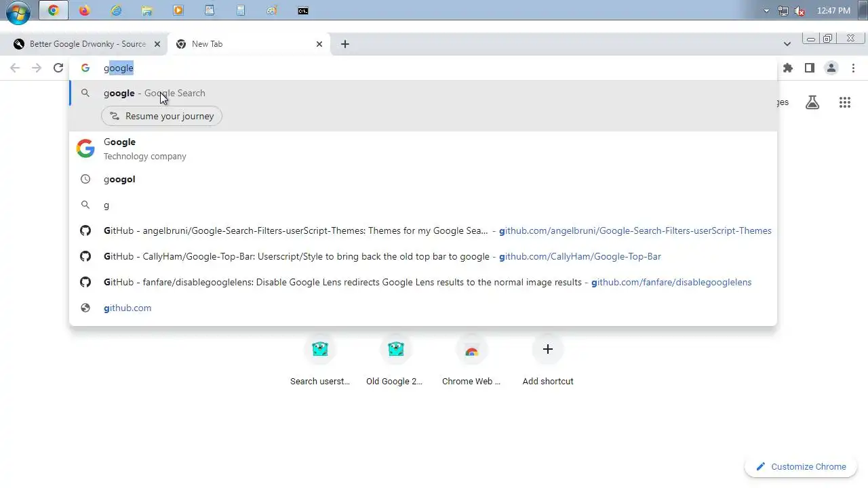Click the muted volume tray icon

coord(800,11)
